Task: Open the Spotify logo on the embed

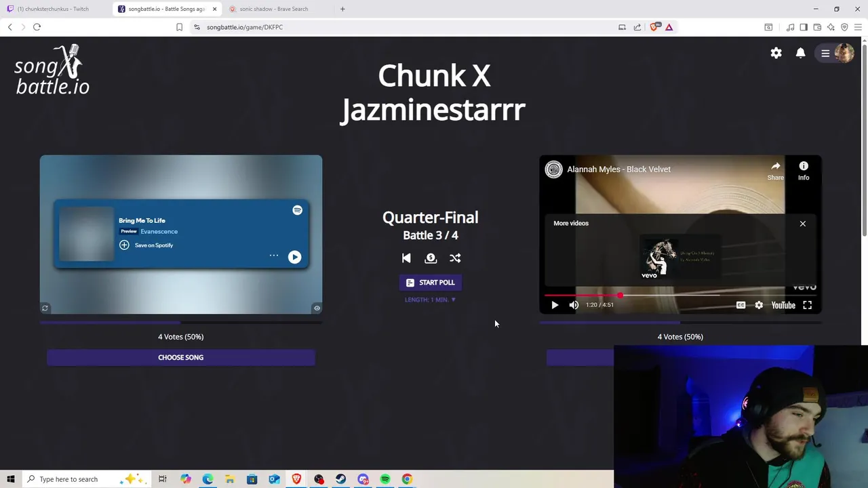Action: tap(297, 210)
